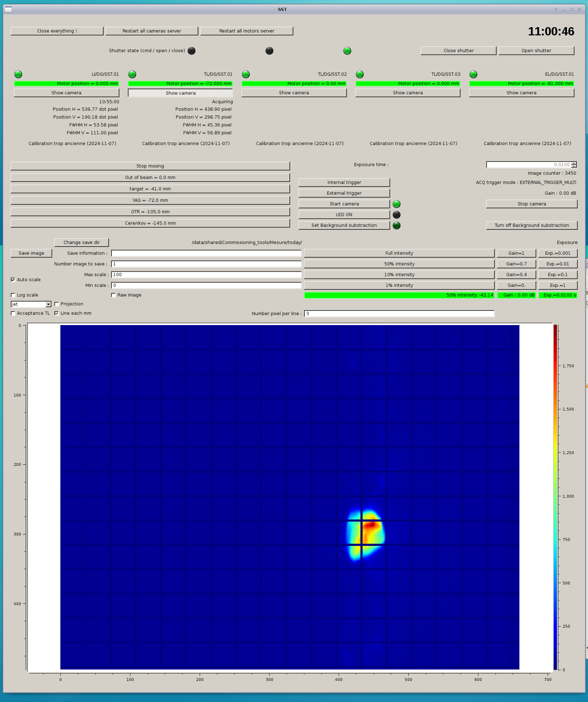Click the Save information text field
The image size is (588, 702).
[206, 253]
